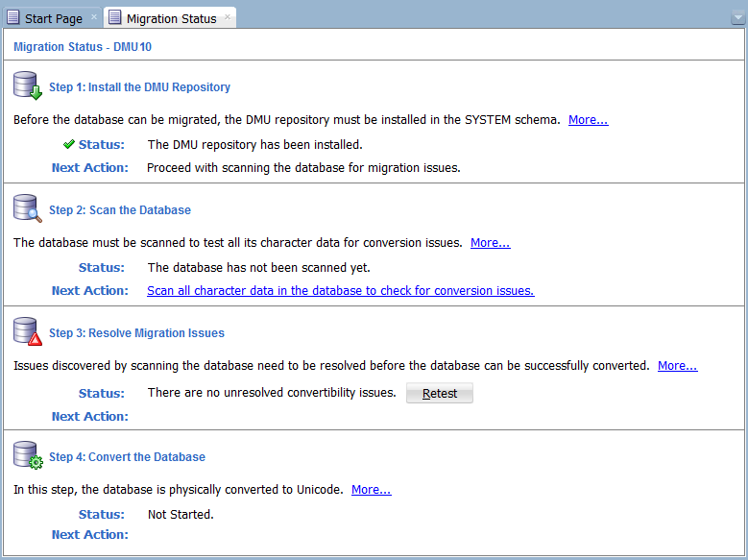Close the Start Page tab
748x560 pixels.
coord(94,18)
